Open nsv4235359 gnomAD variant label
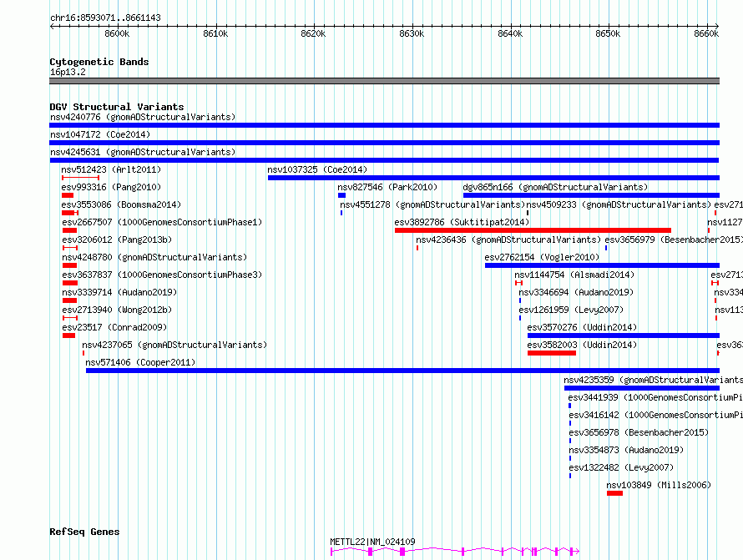Image resolution: width=743 pixels, height=560 pixels. 653,380
